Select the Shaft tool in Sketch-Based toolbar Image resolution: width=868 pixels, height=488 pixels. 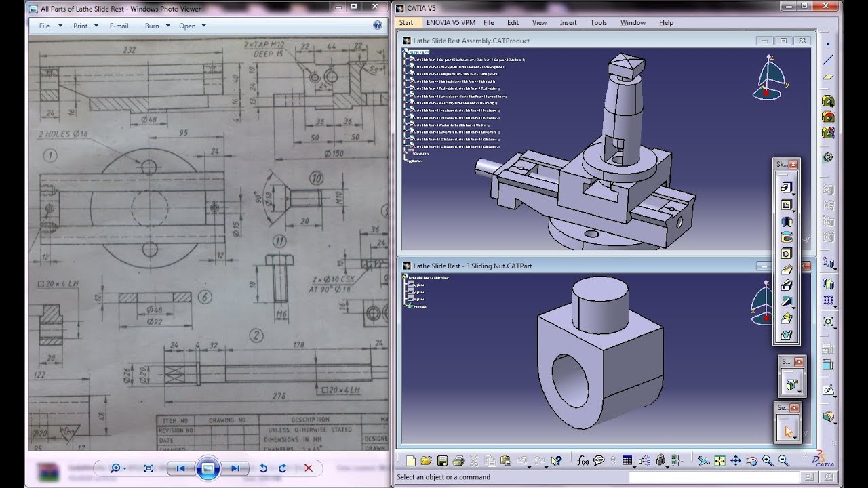click(787, 221)
